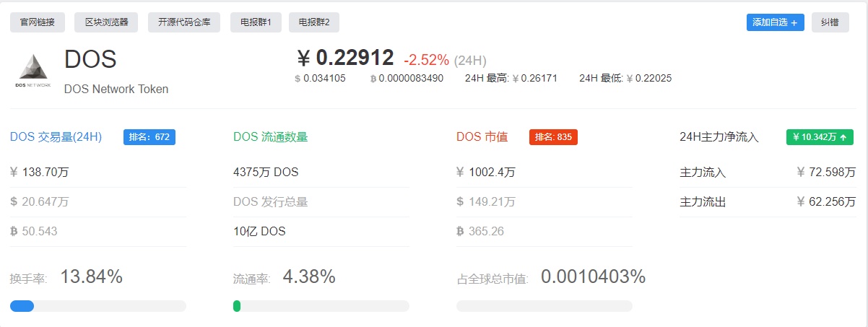
Task: Click the turnover rate progress bar
Action: coord(98,306)
